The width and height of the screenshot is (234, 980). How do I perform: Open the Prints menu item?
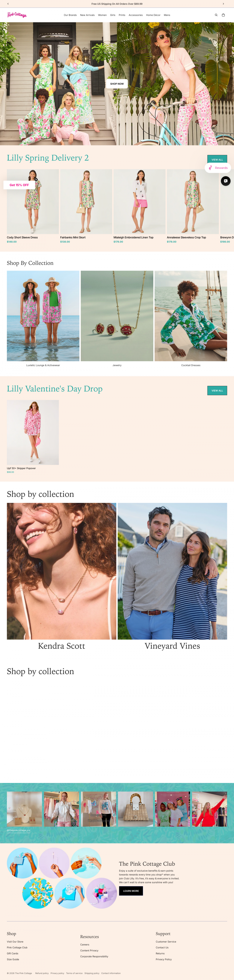tap(122, 15)
